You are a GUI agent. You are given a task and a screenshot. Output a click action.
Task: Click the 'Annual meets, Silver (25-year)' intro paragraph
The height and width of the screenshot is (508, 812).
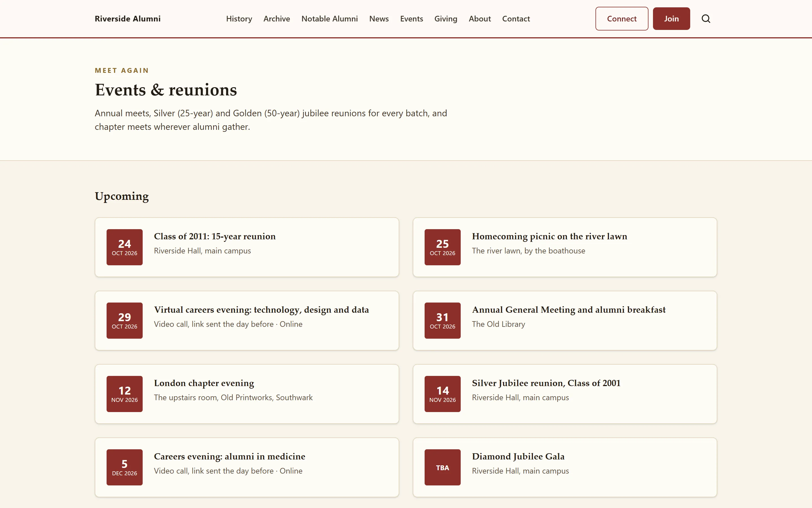[x=271, y=120]
